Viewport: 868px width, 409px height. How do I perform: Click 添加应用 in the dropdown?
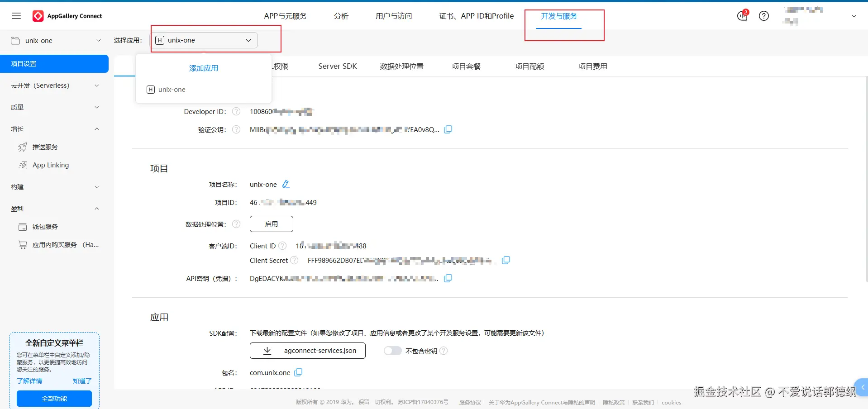tap(204, 68)
